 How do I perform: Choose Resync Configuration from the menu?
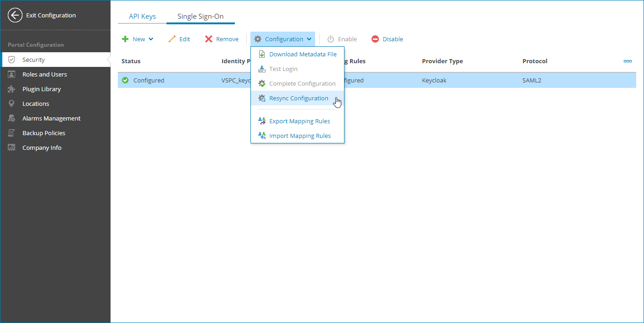(299, 98)
